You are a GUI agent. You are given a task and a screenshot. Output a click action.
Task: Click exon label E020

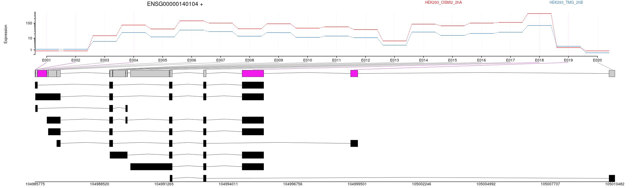pyautogui.click(x=597, y=60)
